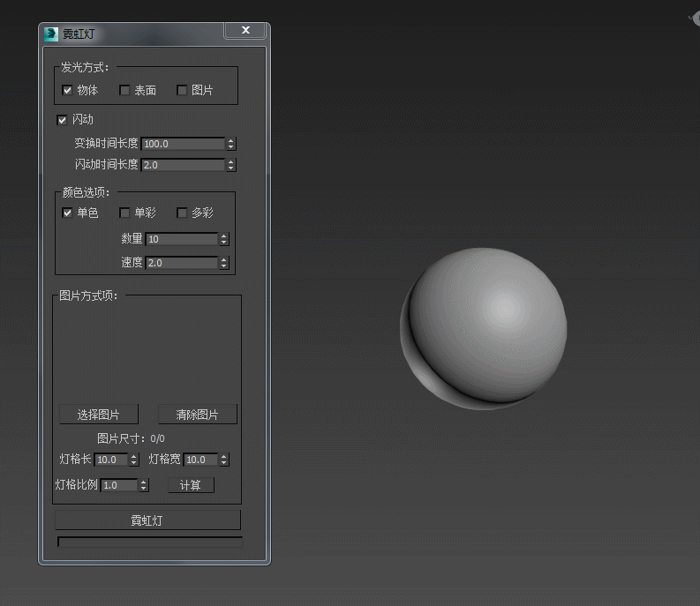Click the 灯格长 spinner arrows
Screen dimensions: 700x606
[x=134, y=460]
